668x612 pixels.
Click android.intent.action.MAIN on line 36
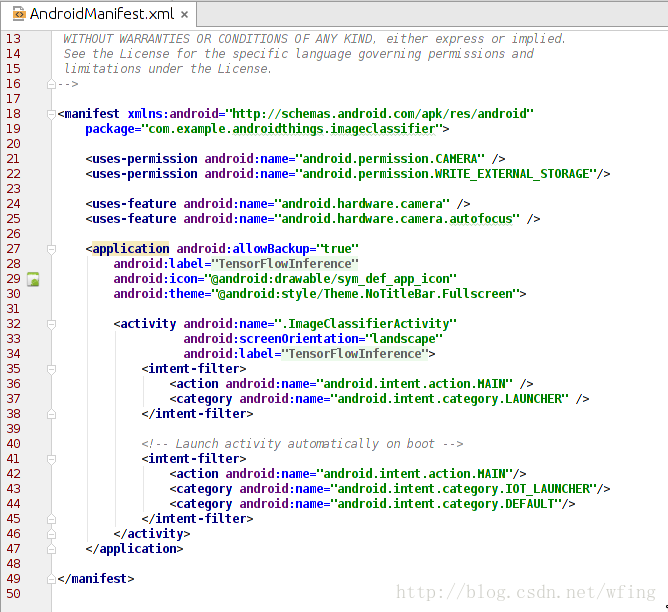(x=415, y=384)
